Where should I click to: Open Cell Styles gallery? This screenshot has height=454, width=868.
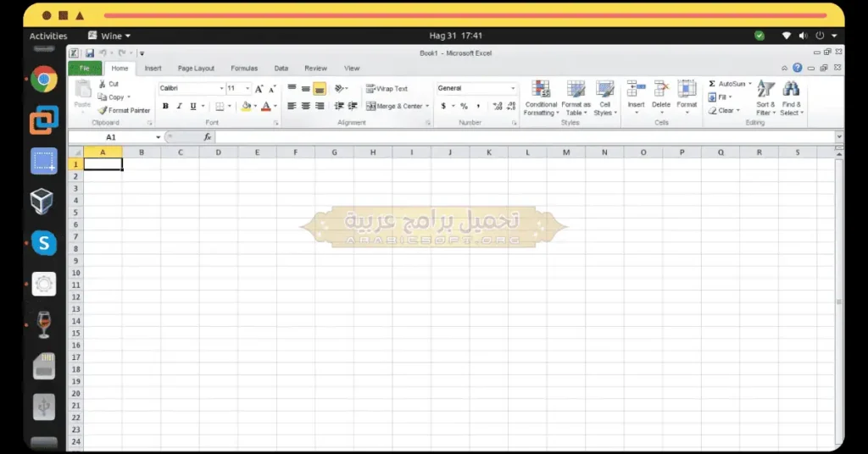(x=604, y=98)
